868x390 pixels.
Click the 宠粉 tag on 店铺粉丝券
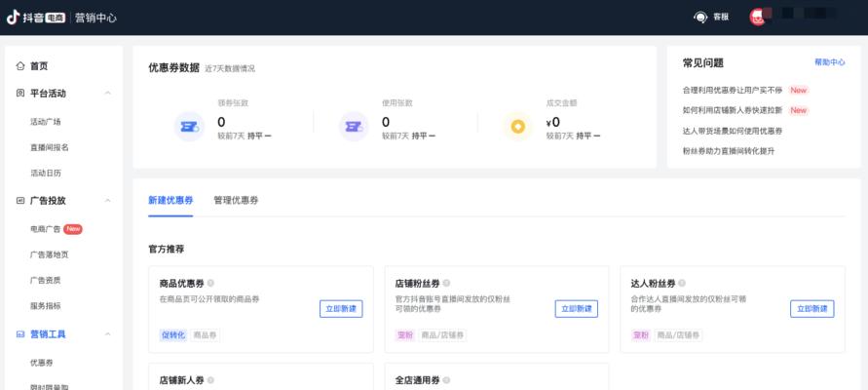coord(405,335)
